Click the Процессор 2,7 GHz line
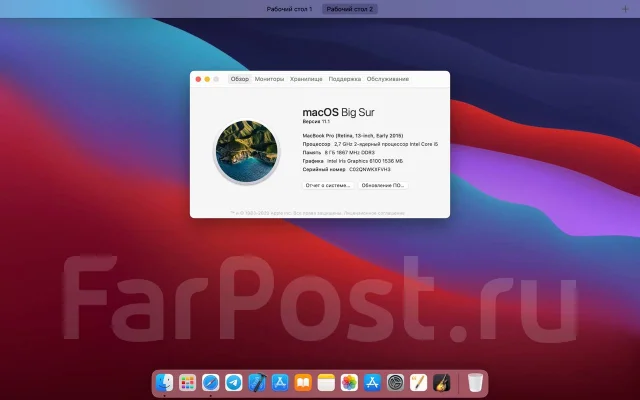The image size is (640, 400). click(x=370, y=144)
